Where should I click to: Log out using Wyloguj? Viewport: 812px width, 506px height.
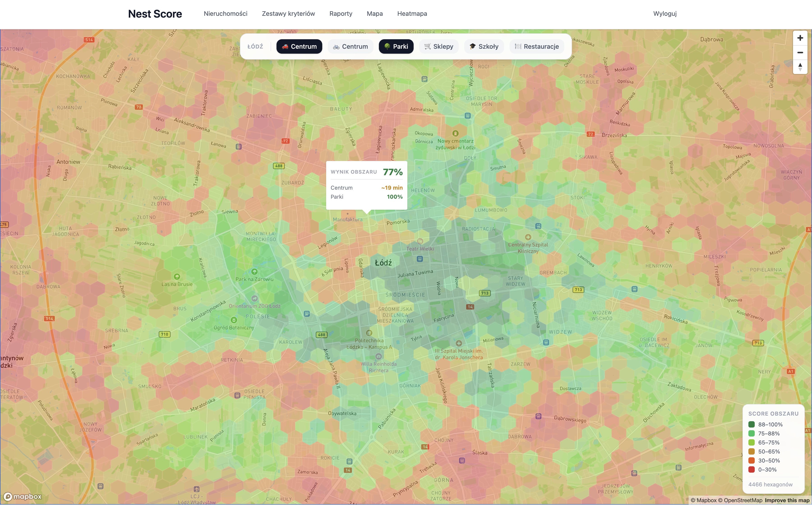click(665, 14)
